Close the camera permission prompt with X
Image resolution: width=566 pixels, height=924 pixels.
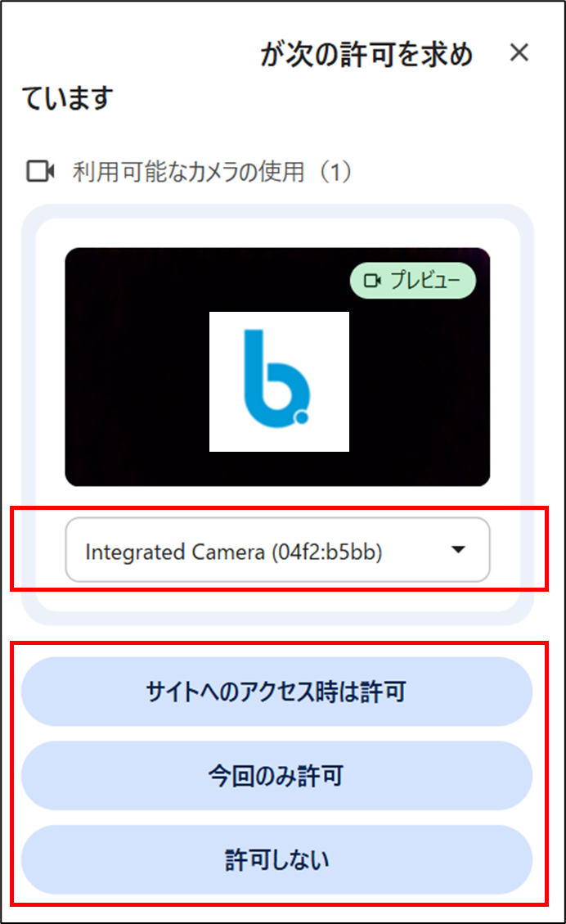519,52
